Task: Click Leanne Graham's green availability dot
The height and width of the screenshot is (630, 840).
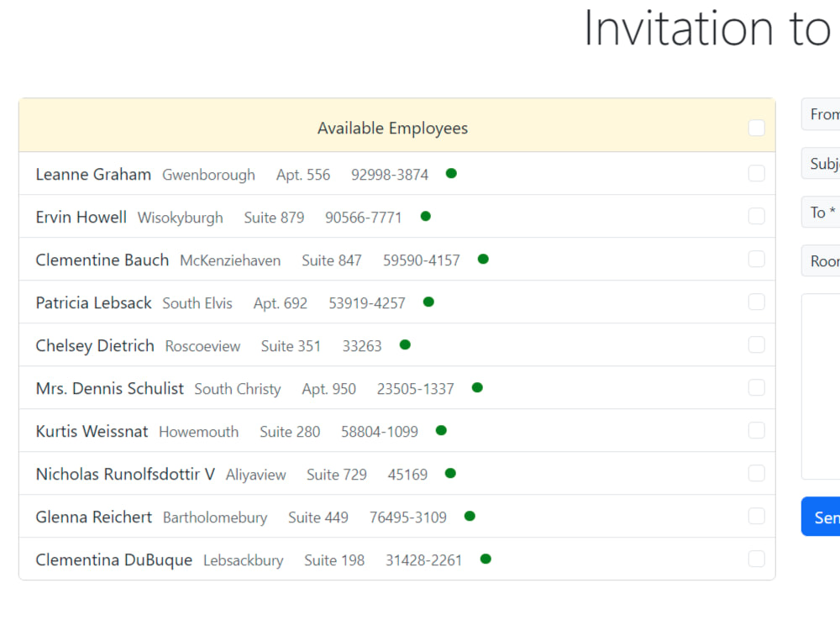Action: point(450,173)
